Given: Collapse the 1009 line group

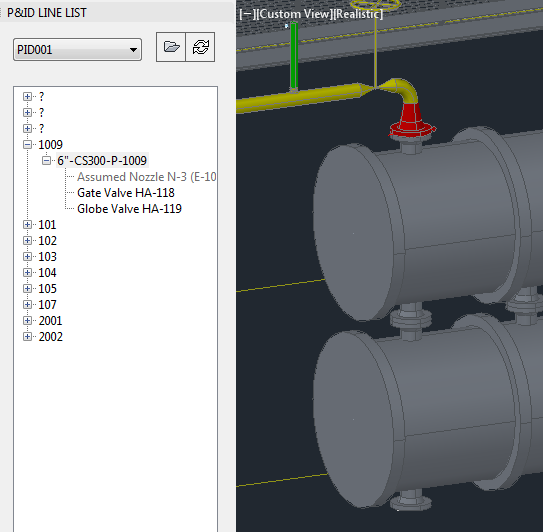Looking at the screenshot, I should click(x=27, y=144).
